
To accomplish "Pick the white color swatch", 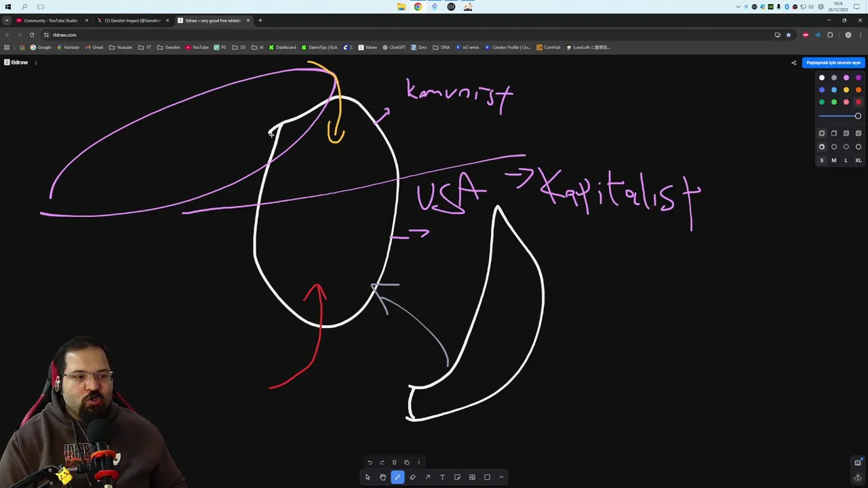I will 822,78.
